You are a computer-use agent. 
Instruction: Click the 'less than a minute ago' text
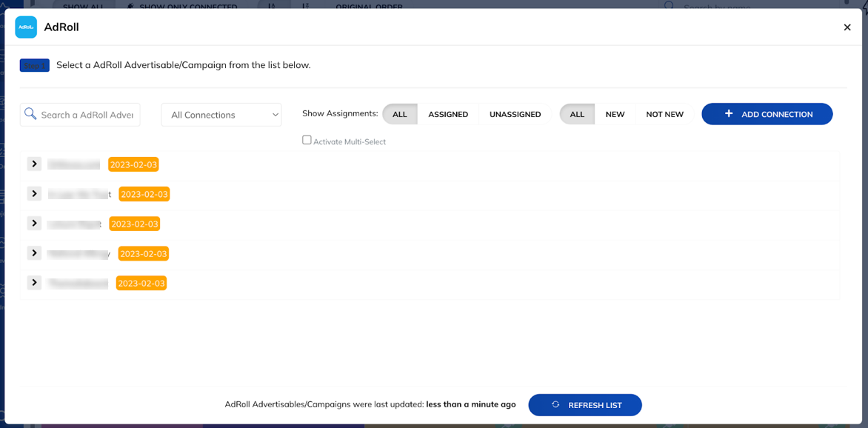coord(471,405)
